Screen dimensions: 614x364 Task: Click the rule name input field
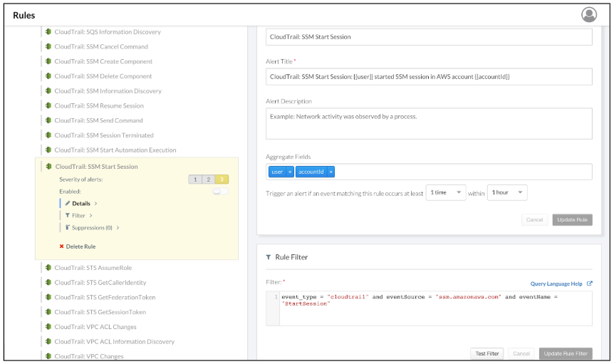click(429, 37)
